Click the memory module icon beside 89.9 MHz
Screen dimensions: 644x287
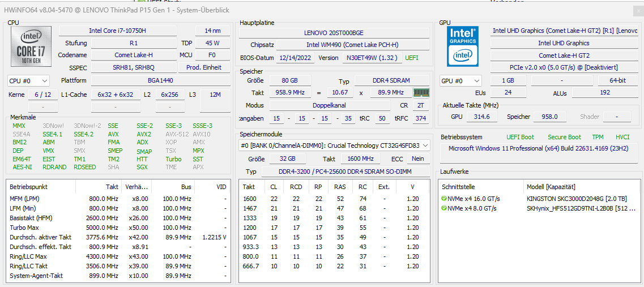pos(421,93)
